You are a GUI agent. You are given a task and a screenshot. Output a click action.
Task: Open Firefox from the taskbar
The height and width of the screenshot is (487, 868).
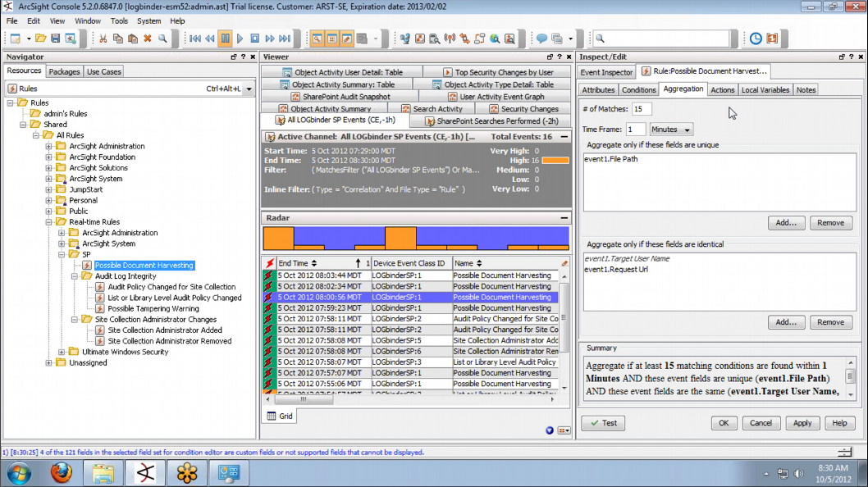click(x=61, y=473)
